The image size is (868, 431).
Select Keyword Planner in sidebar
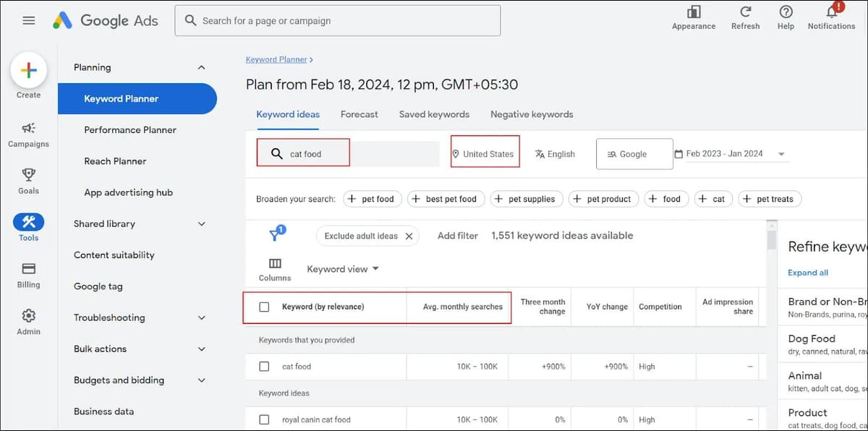137,98
